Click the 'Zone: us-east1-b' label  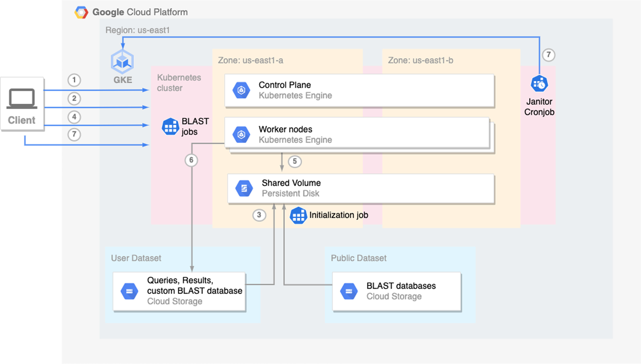(421, 60)
